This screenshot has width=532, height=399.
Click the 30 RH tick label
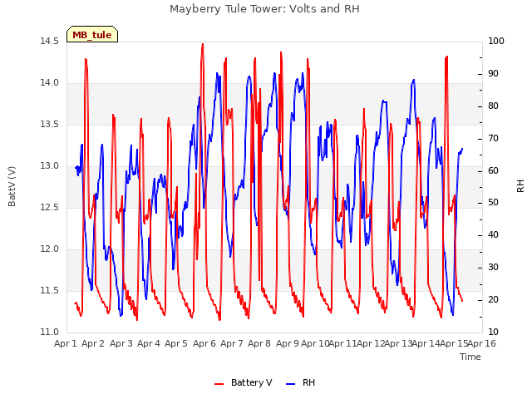coord(493,268)
